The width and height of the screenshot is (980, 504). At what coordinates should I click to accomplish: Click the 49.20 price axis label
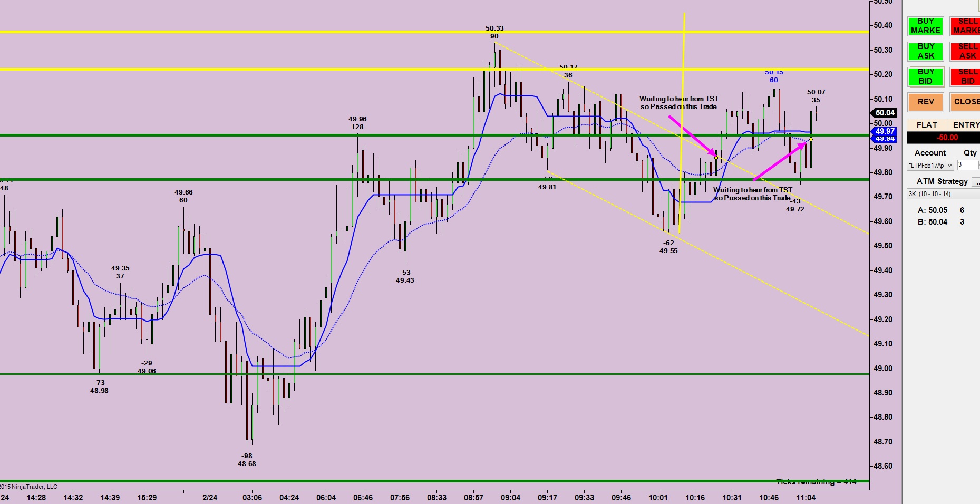(x=883, y=319)
